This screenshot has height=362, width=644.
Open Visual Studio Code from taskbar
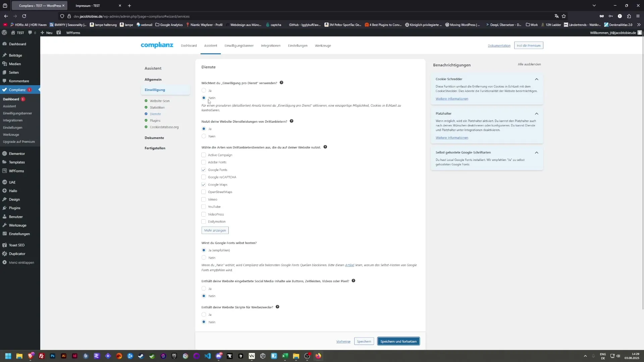click(208, 356)
